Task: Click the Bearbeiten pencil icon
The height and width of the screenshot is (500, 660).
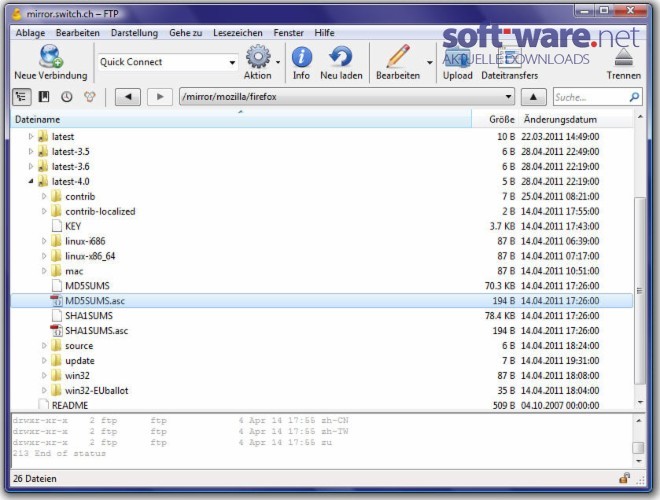Action: pos(398,56)
